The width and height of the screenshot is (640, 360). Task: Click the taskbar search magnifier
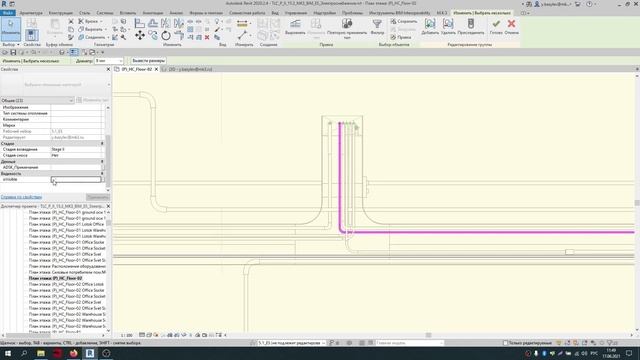[24, 353]
